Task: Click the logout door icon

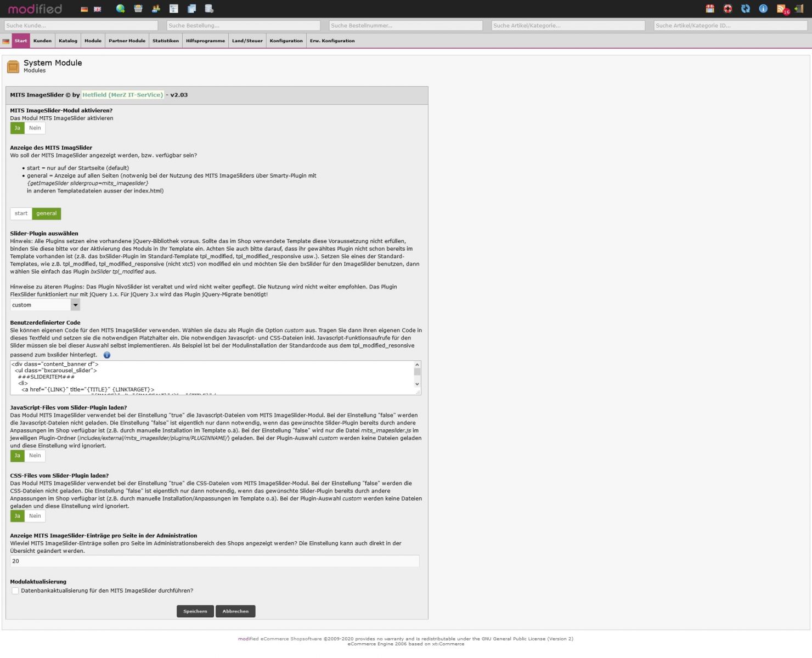Action: [798, 9]
